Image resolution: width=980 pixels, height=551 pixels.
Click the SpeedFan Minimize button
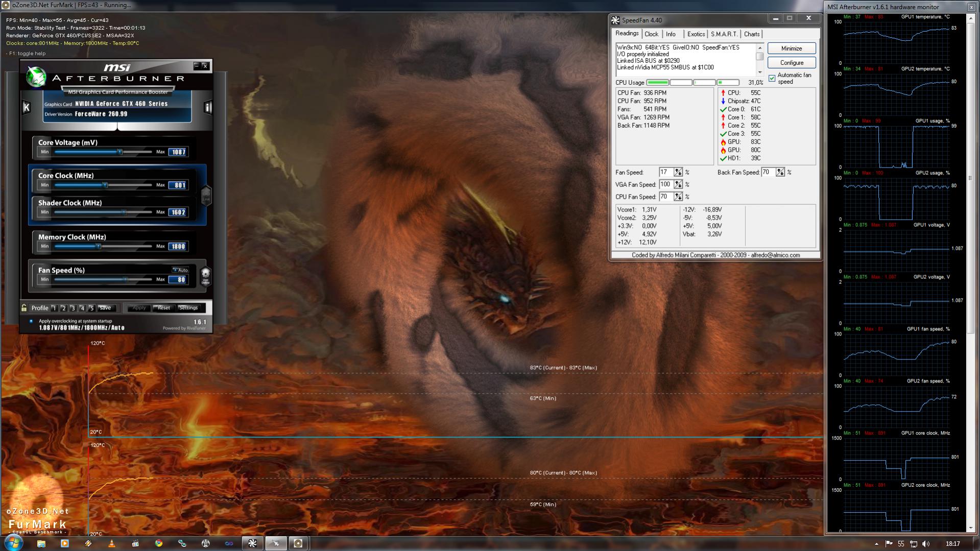click(792, 49)
